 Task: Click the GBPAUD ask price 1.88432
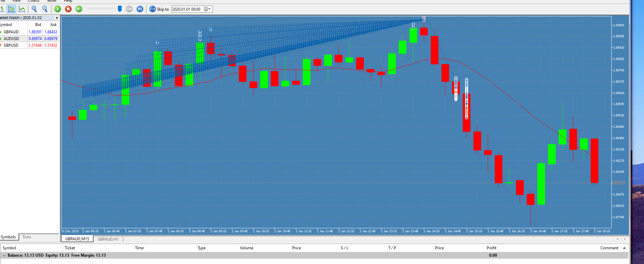[x=51, y=32]
